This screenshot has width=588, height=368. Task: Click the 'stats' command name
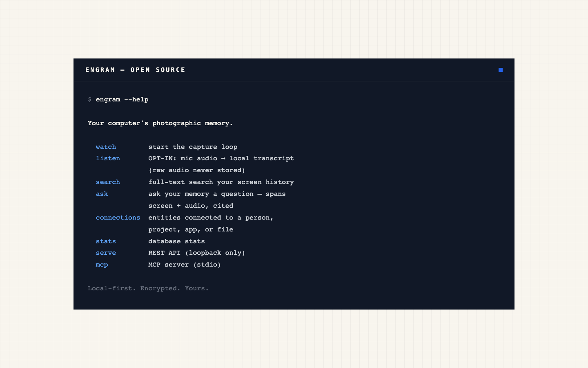click(x=106, y=241)
